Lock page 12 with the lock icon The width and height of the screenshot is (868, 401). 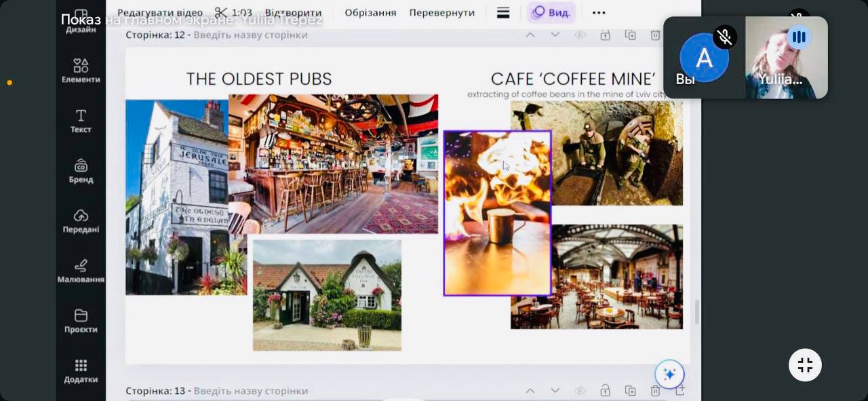[605, 35]
